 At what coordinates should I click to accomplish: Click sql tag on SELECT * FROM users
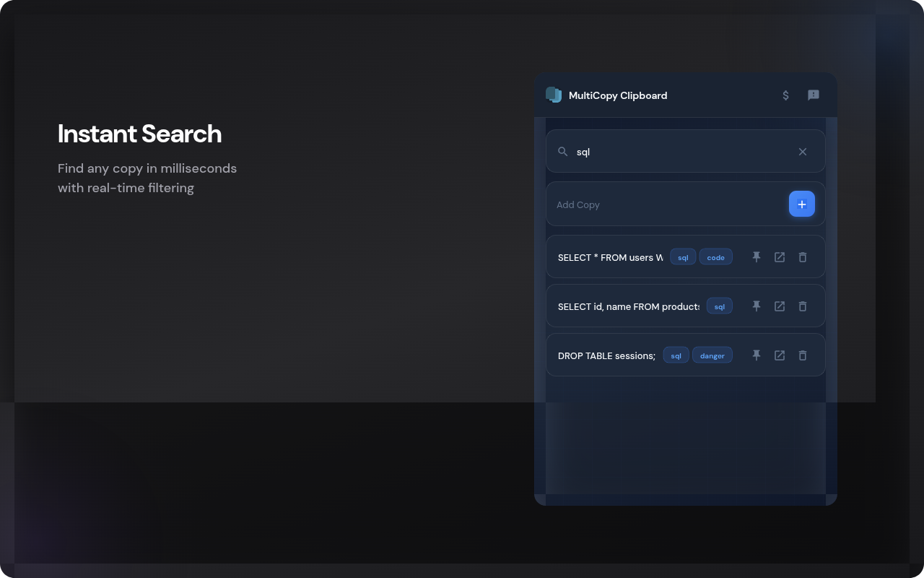[x=683, y=257]
